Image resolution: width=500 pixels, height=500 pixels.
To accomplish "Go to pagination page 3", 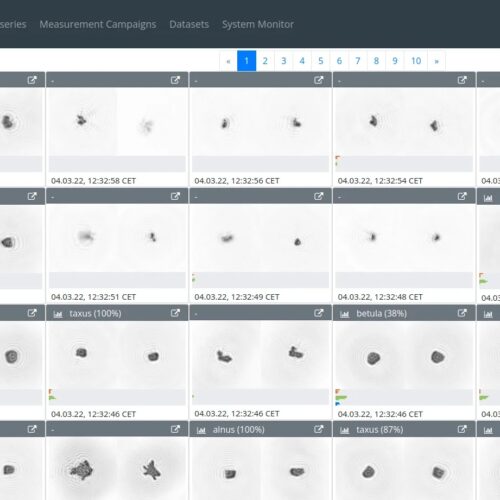I will coord(284,61).
